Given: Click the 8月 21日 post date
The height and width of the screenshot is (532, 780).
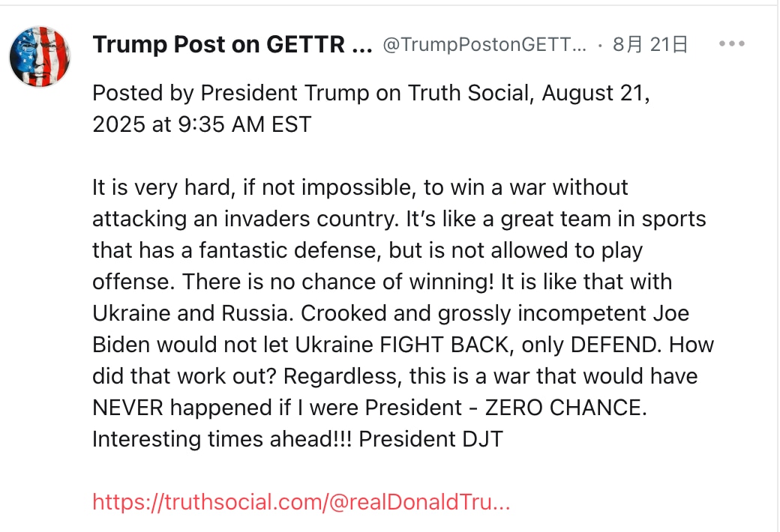Looking at the screenshot, I should pyautogui.click(x=649, y=45).
